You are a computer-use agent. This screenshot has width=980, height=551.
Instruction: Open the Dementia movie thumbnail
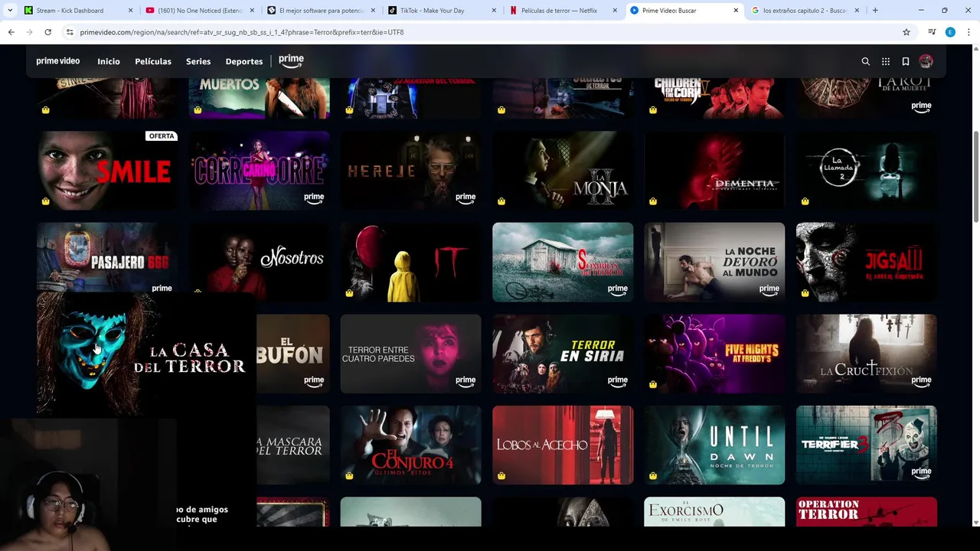click(x=714, y=171)
